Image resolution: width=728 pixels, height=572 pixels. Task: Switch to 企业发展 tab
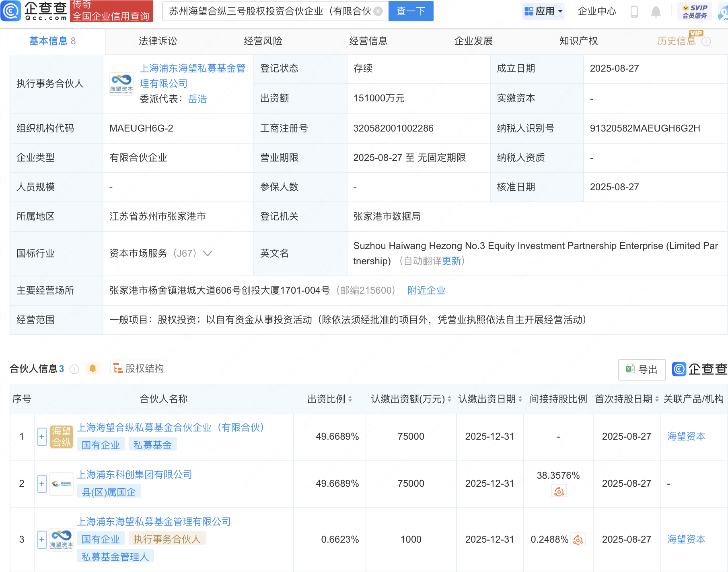click(x=473, y=41)
